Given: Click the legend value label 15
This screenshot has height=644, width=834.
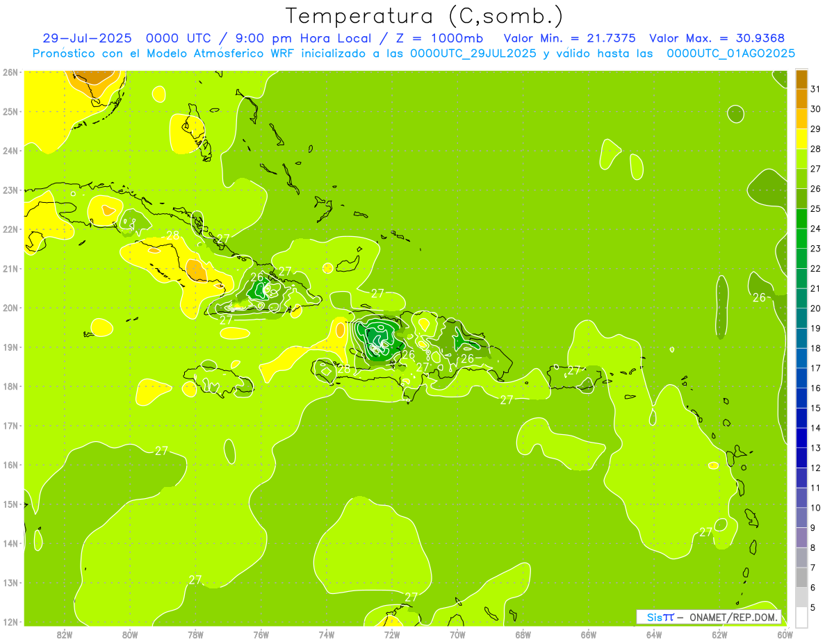Looking at the screenshot, I should [x=816, y=408].
